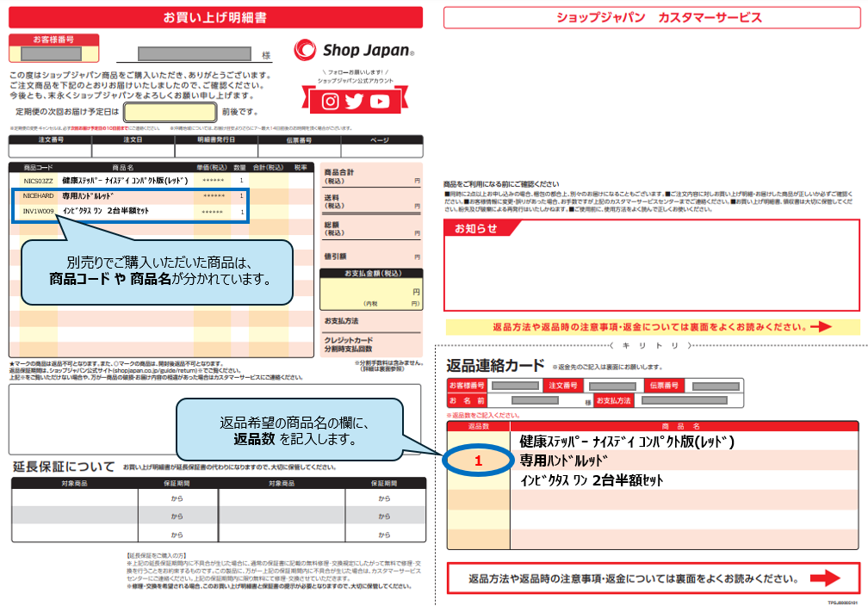Click product code INV1W009
868x606 pixels.
[x=39, y=211]
